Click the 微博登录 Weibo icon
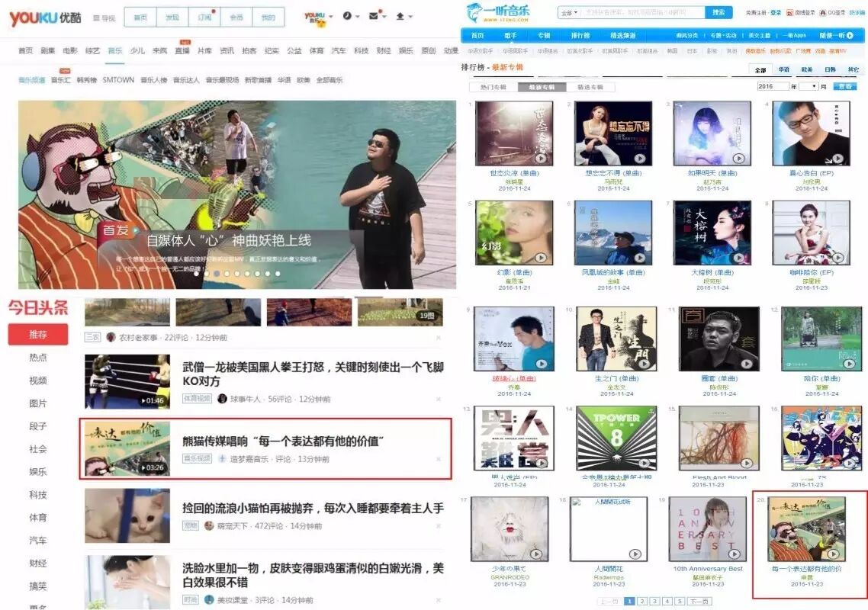Screen dimensions: 868x610 point(790,12)
